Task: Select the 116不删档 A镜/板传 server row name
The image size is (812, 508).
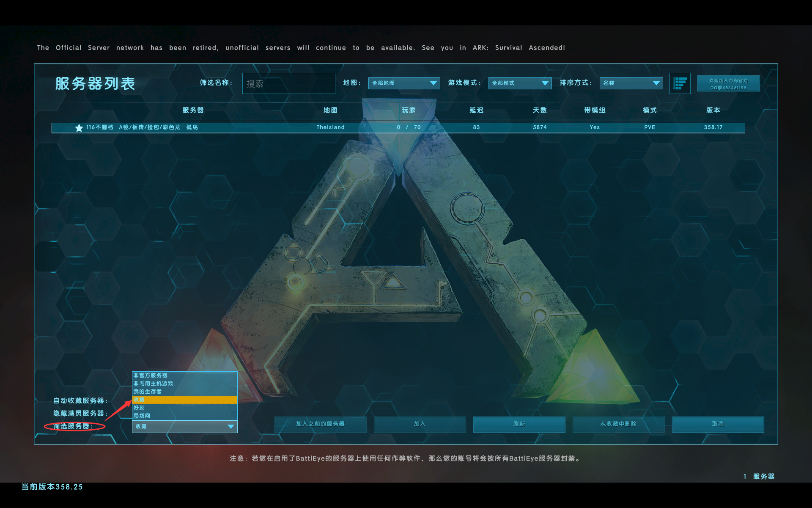Action: pyautogui.click(x=142, y=127)
